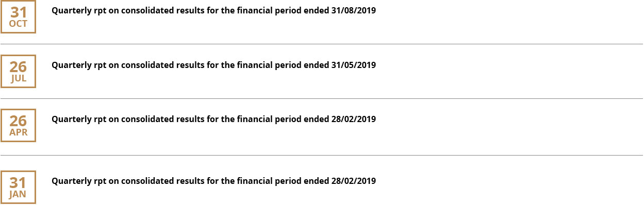Screen dimensions: 644x205
Task: Click number 26 above APR
Action: [18, 121]
